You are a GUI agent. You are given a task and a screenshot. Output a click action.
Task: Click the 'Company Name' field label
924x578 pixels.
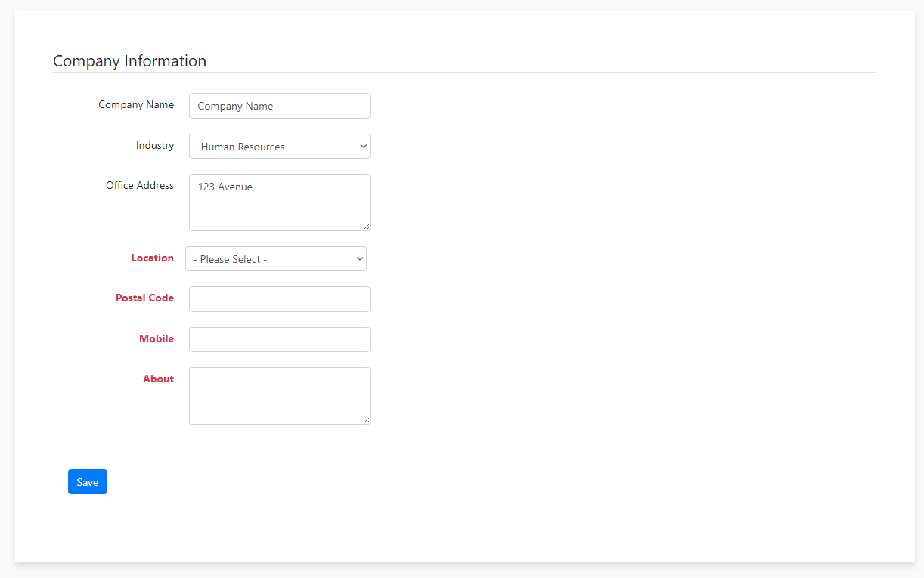136,105
